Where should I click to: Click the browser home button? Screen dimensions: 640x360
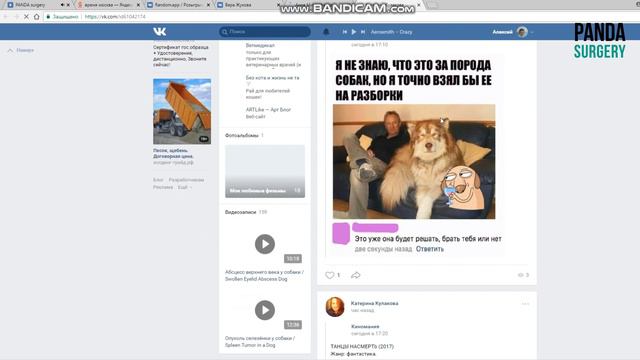37,17
